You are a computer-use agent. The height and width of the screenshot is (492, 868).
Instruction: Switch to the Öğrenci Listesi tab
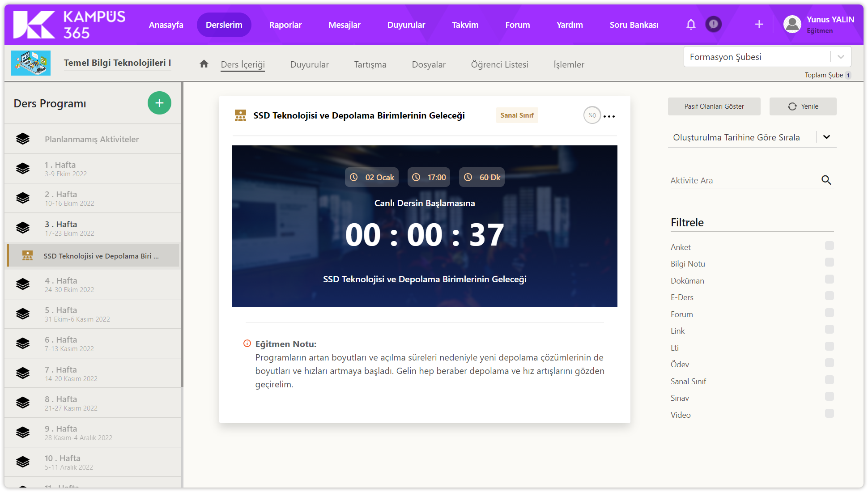(x=499, y=64)
